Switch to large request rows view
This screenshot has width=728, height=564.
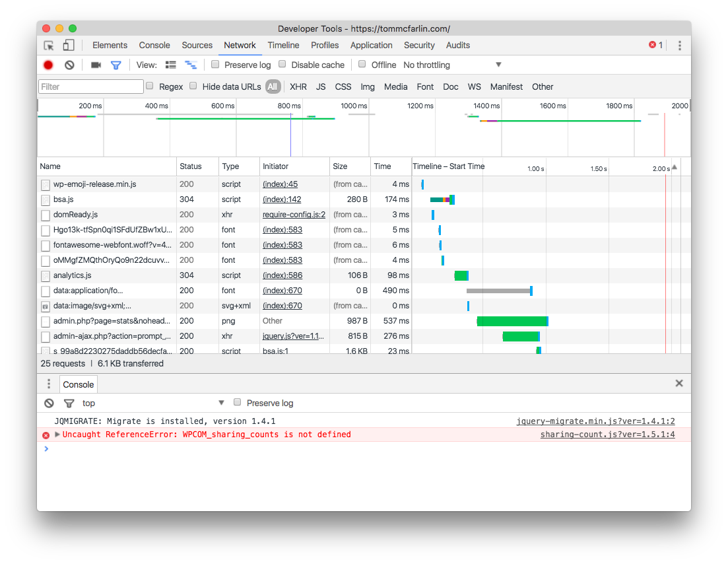click(x=171, y=65)
